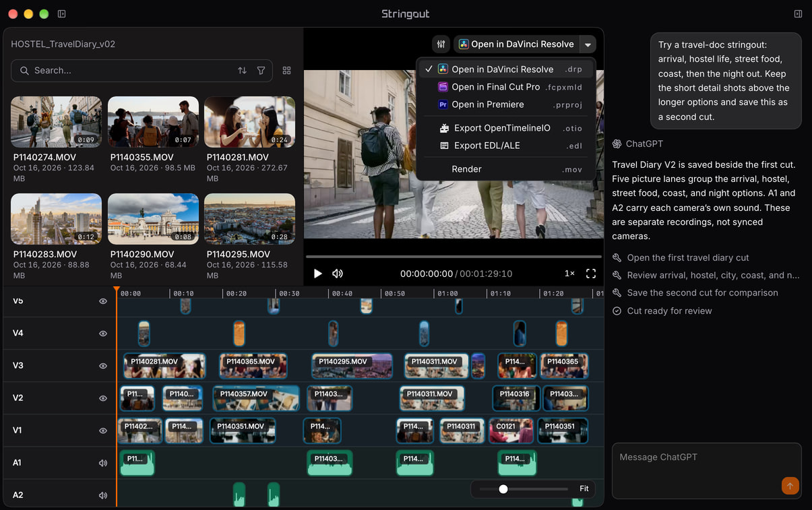Select P1140316 clip on V2
Image resolution: width=812 pixels, height=510 pixels.
(516, 398)
